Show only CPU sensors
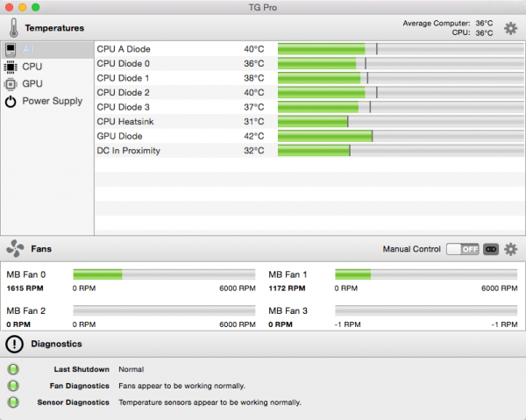Screen dimensions: 526x420 (x=47, y=67)
